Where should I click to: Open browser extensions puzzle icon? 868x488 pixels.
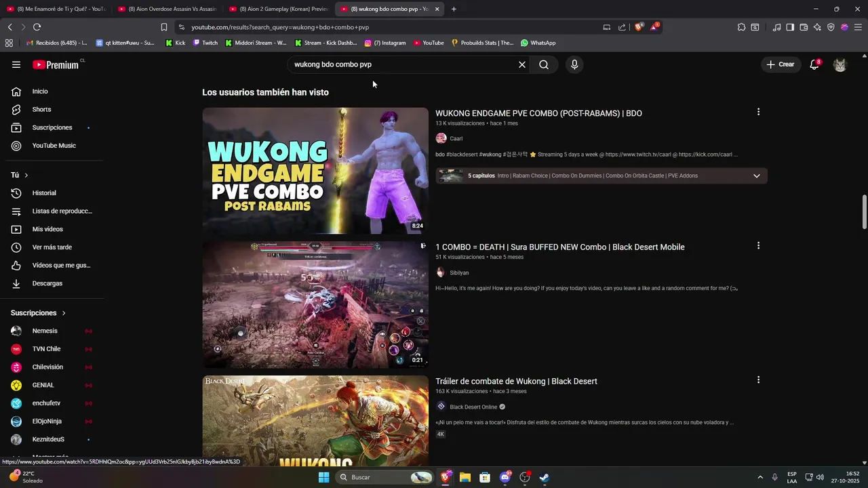[x=741, y=27]
